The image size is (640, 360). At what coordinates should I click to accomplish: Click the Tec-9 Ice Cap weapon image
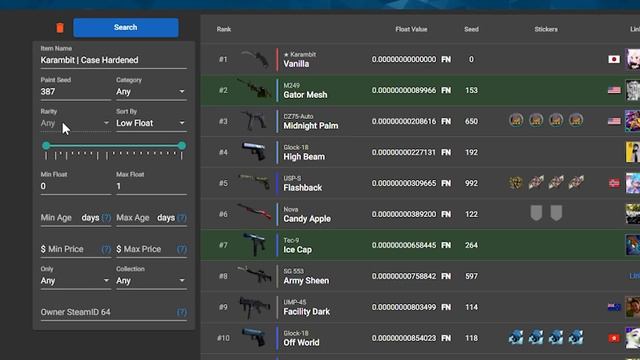(x=255, y=245)
